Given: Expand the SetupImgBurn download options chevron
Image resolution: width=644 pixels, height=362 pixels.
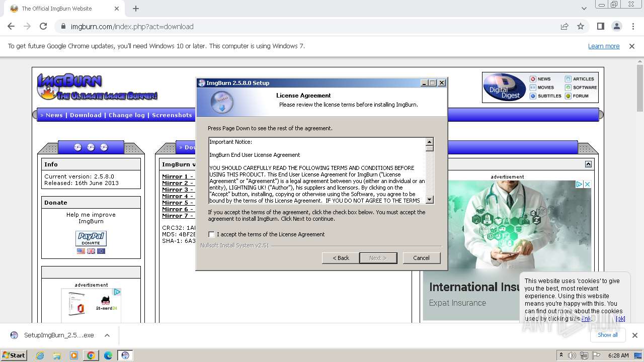Looking at the screenshot, I should (x=107, y=335).
